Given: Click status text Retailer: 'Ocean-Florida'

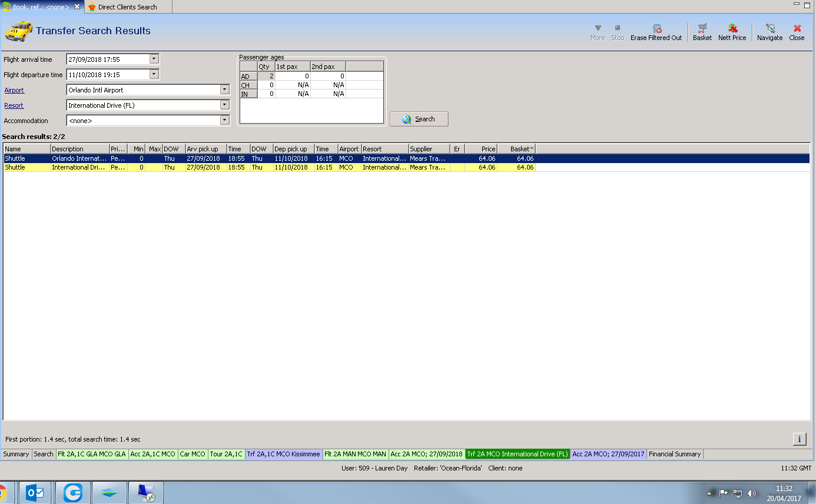Looking at the screenshot, I should click(x=449, y=468).
